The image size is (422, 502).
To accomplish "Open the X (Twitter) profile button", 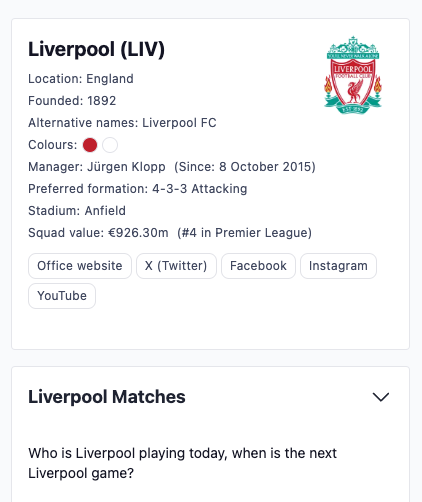I will click(x=176, y=266).
